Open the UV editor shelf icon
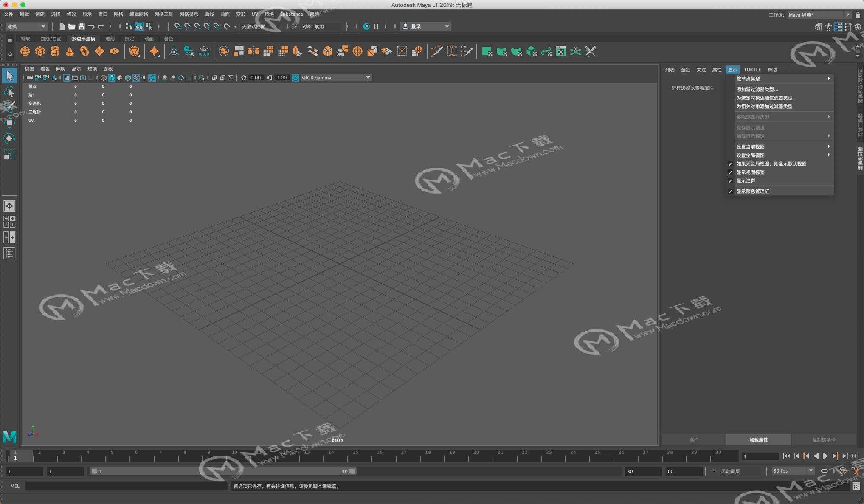The image size is (864, 504). pos(561,51)
